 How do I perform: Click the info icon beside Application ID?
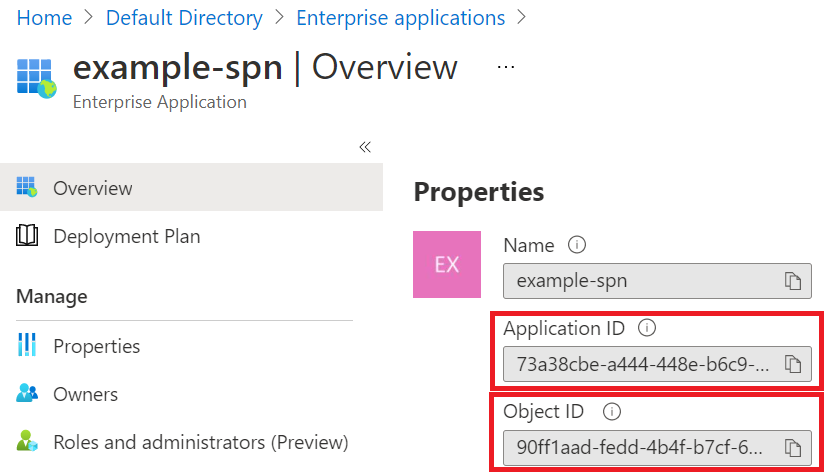tap(647, 328)
